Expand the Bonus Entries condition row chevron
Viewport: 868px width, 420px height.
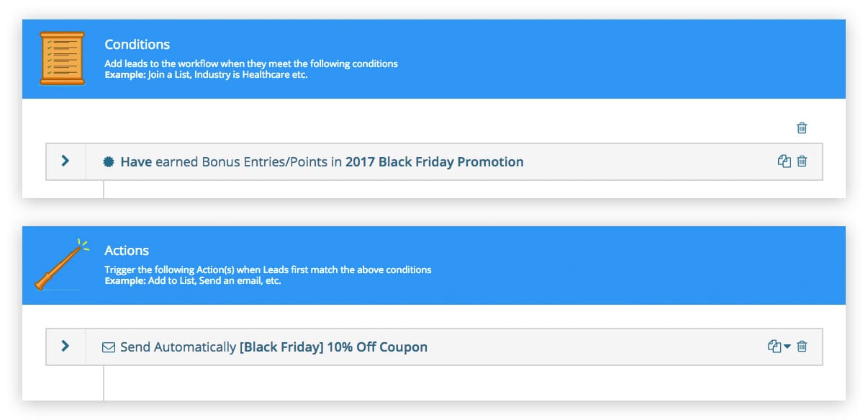65,161
